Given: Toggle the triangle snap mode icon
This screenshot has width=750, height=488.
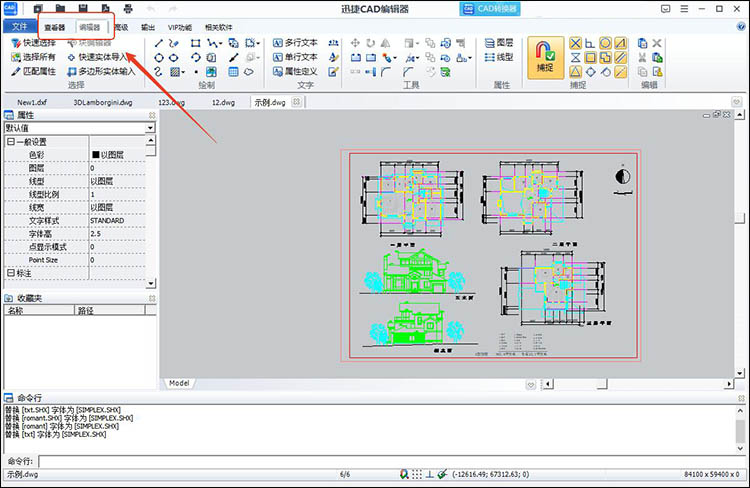Looking at the screenshot, I should (575, 72).
